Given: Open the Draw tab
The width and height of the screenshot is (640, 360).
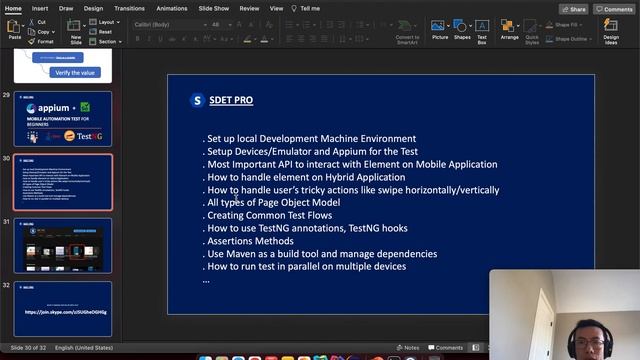Looking at the screenshot, I should (x=66, y=8).
